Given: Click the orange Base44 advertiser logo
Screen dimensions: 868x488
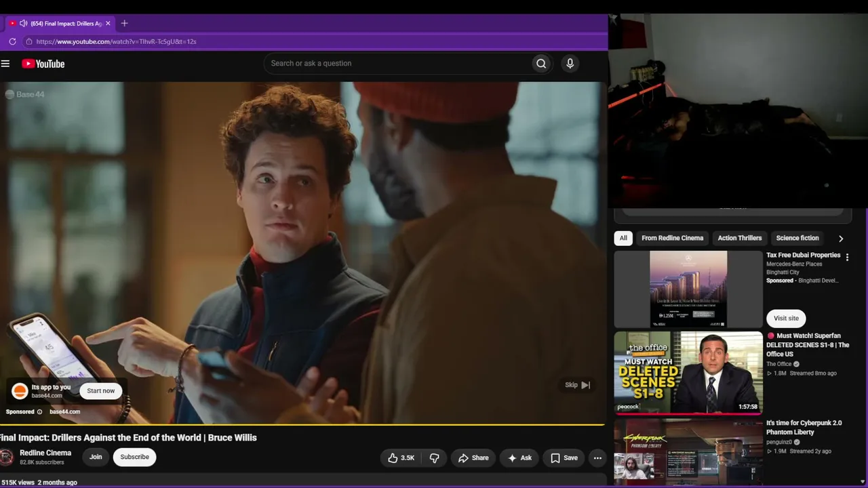Looking at the screenshot, I should (20, 391).
